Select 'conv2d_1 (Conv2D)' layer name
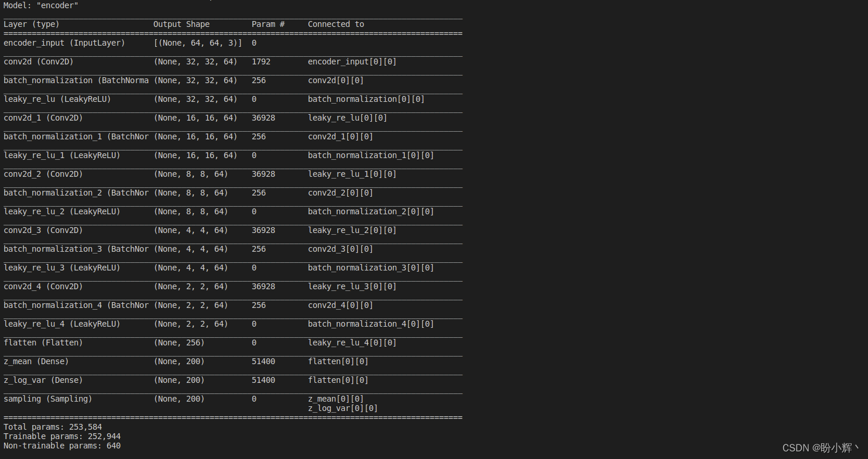This screenshot has height=459, width=868. pyautogui.click(x=43, y=118)
